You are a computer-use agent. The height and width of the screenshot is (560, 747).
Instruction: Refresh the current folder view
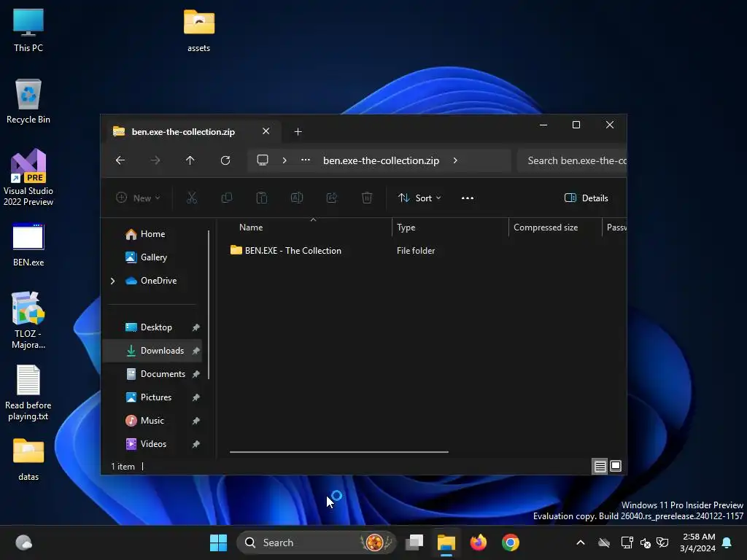tap(225, 160)
